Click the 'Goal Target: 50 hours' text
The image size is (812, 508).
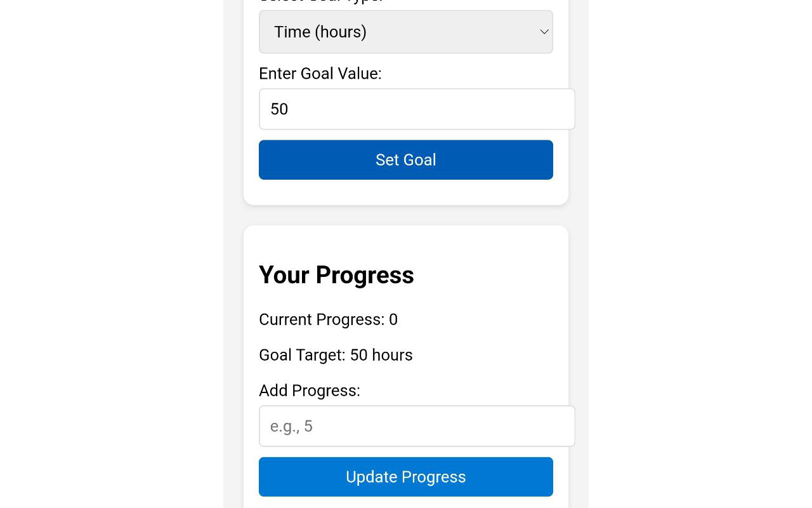(x=336, y=355)
